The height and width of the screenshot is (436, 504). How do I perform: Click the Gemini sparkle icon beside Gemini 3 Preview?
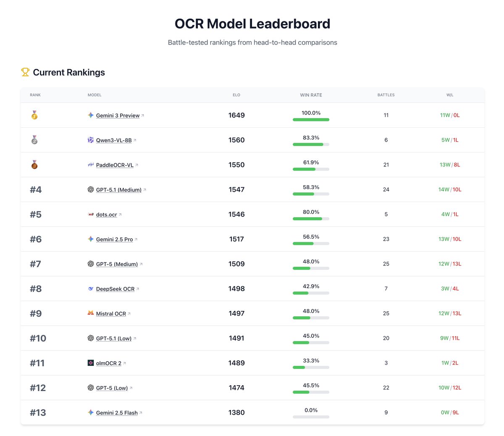pos(90,116)
